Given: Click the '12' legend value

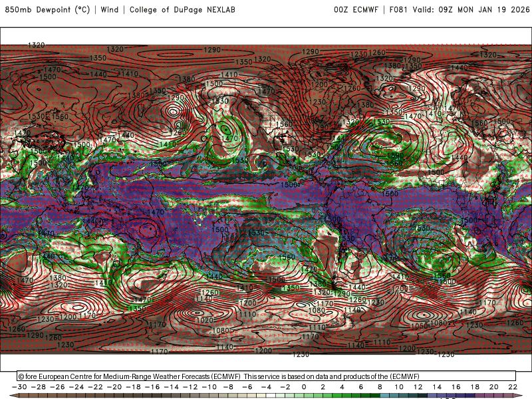Looking at the screenshot, I should (418, 387).
